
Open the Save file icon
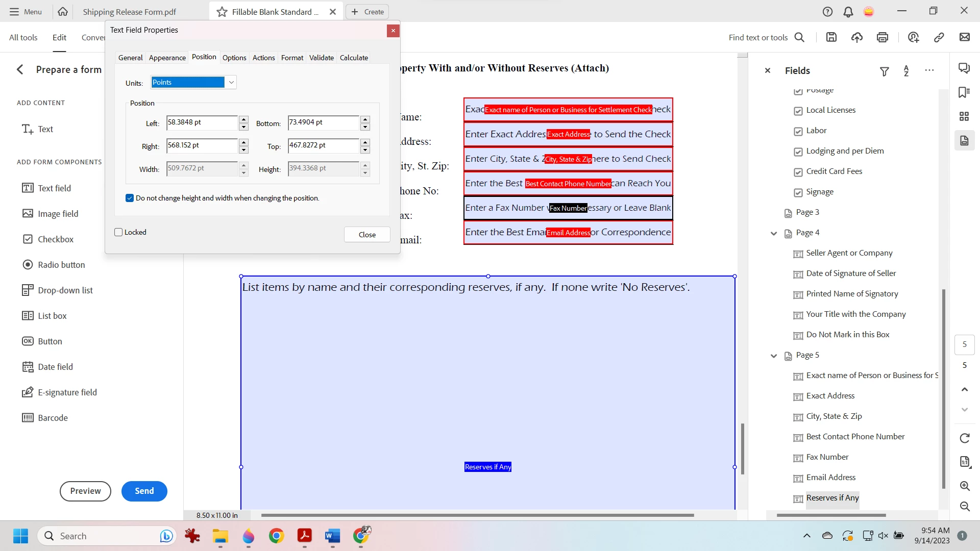(x=831, y=37)
